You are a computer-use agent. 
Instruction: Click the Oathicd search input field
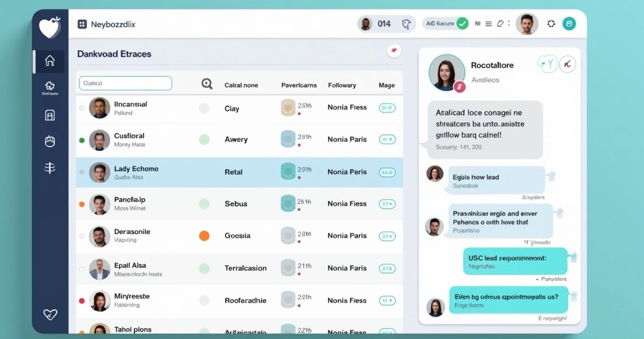(x=125, y=83)
